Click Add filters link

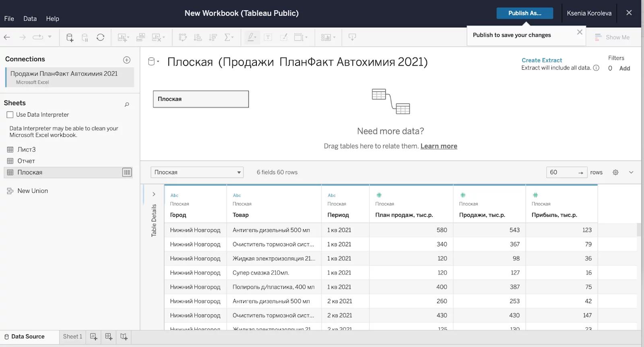(x=625, y=68)
